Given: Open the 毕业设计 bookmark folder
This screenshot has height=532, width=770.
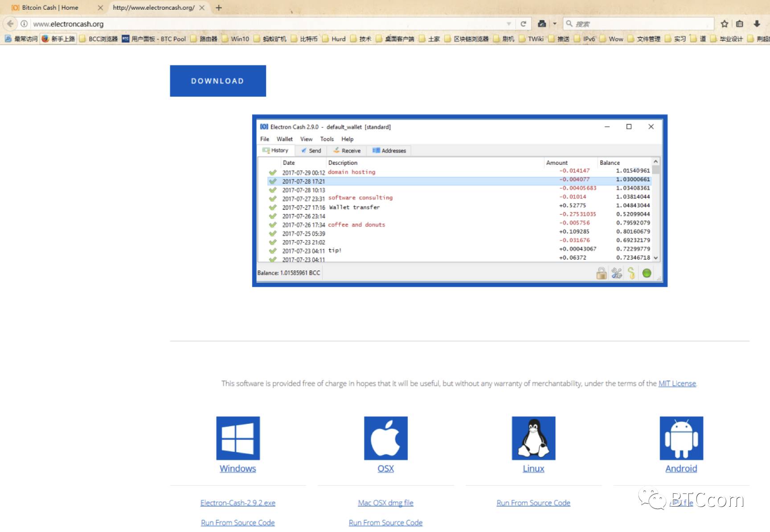Looking at the screenshot, I should pyautogui.click(x=727, y=39).
